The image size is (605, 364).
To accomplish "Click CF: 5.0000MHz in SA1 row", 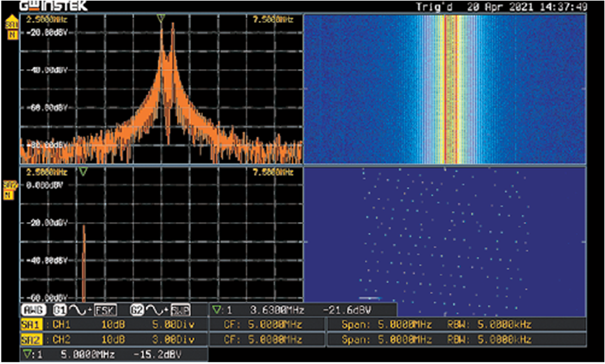I will [x=263, y=325].
